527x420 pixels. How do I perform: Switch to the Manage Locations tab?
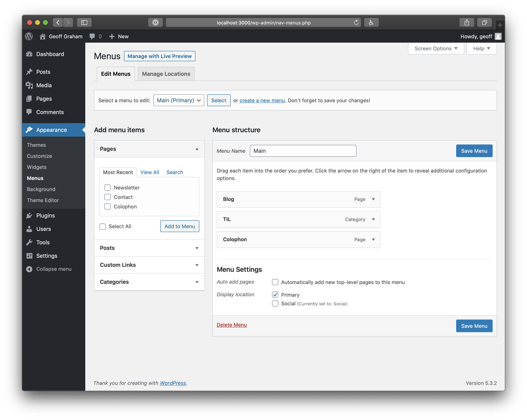coord(166,74)
